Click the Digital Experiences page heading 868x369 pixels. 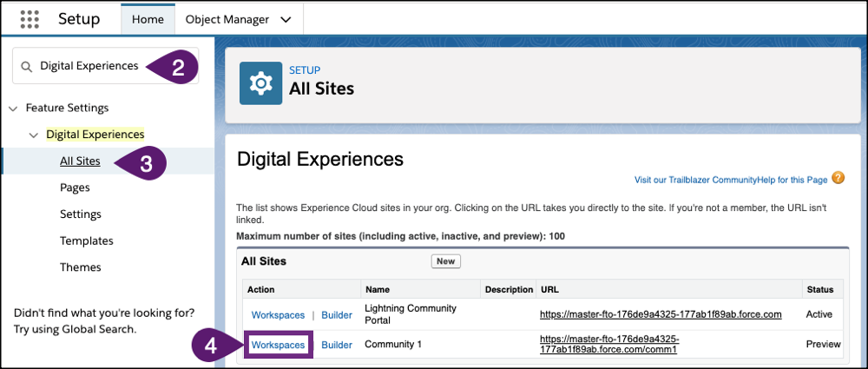(320, 160)
